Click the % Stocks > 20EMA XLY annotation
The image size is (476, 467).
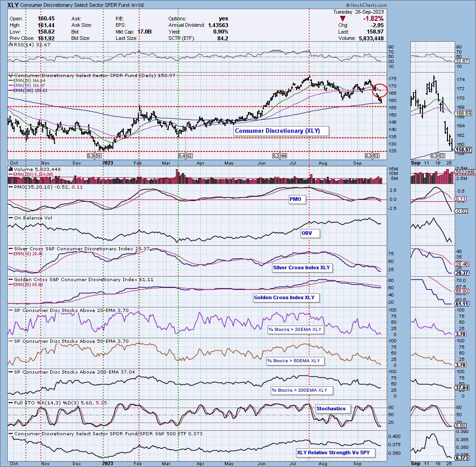click(295, 330)
